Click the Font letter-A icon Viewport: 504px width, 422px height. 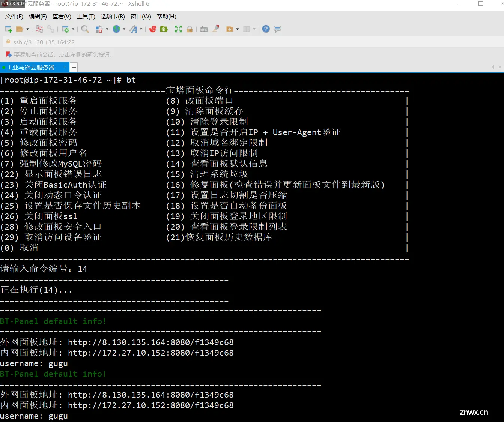point(133,29)
